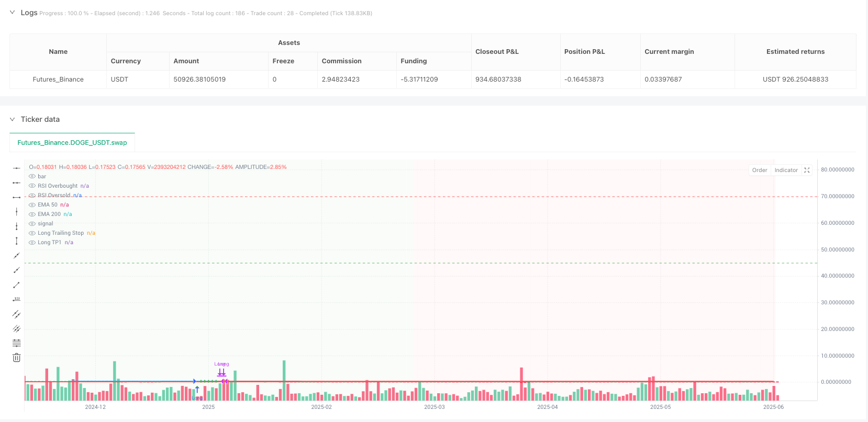Choose the vertical segment drawing tool
The height and width of the screenshot is (422, 868).
pos(17,241)
